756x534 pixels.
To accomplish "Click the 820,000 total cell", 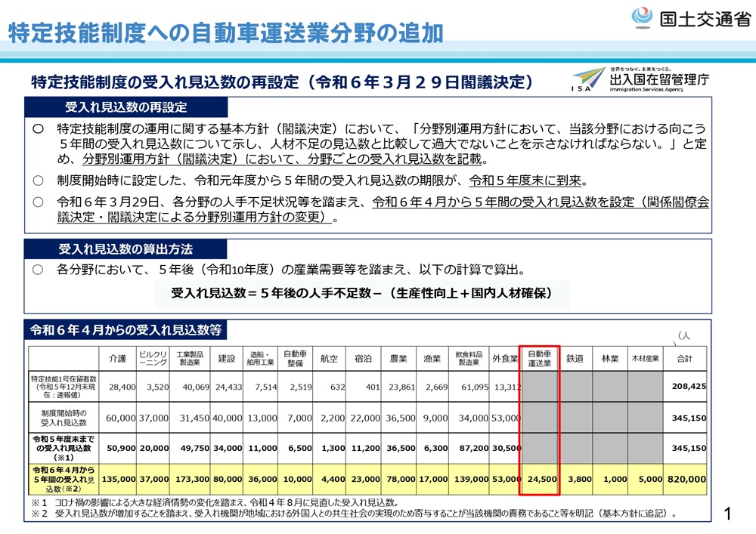I will pos(686,479).
